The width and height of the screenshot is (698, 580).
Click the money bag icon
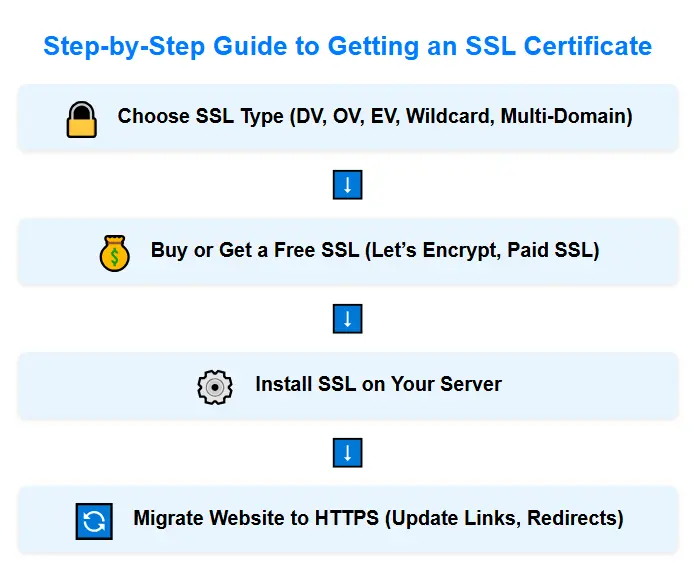click(x=115, y=253)
